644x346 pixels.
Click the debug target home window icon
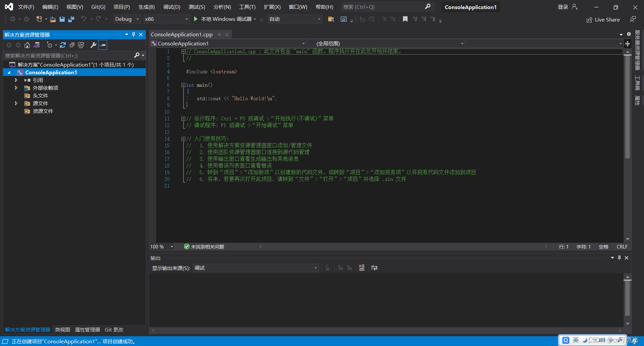point(343,19)
